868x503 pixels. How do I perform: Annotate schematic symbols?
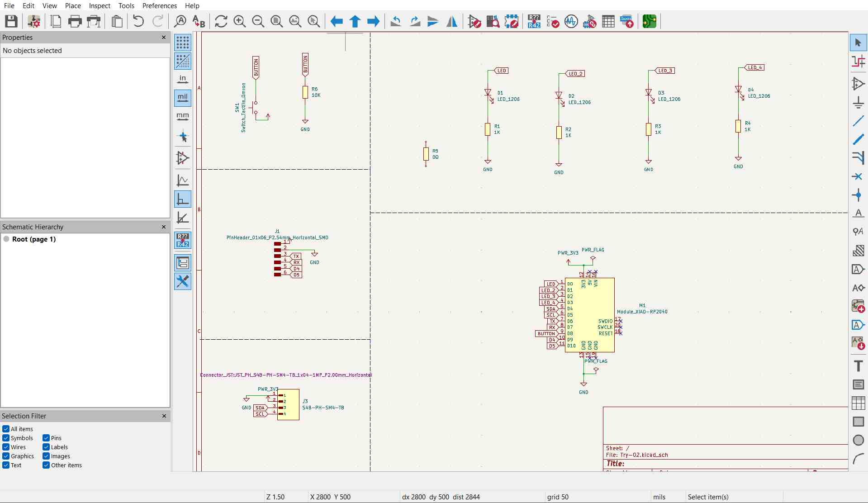point(534,21)
